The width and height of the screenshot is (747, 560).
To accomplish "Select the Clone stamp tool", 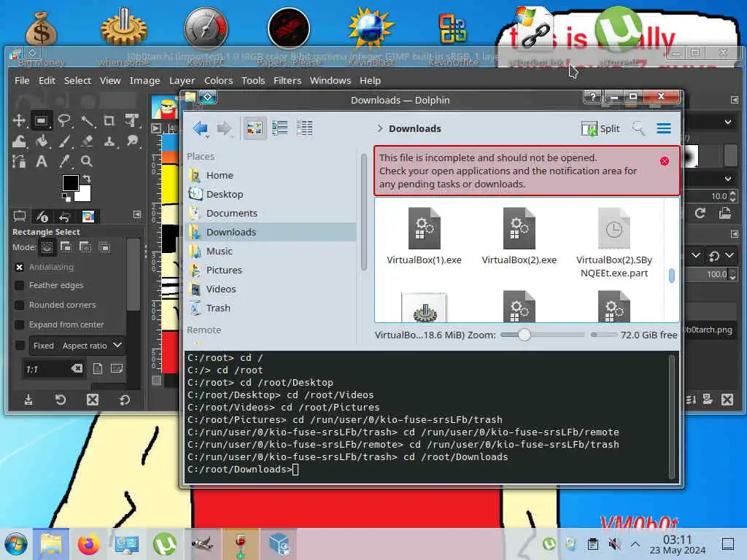I will (109, 141).
